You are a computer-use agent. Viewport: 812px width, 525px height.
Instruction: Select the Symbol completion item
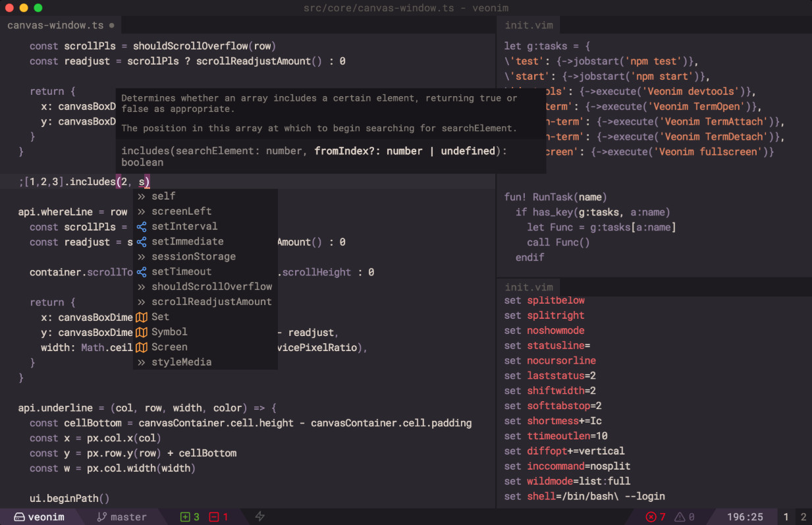pyautogui.click(x=205, y=332)
